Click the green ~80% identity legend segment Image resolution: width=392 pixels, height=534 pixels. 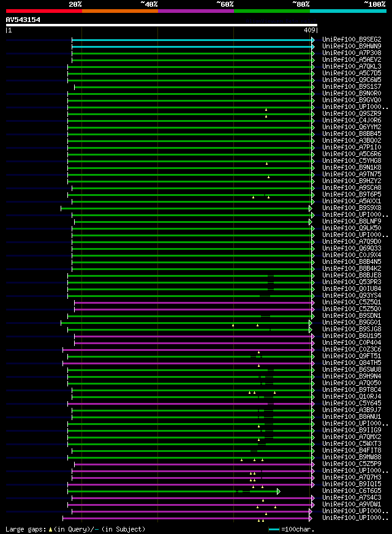click(x=272, y=11)
